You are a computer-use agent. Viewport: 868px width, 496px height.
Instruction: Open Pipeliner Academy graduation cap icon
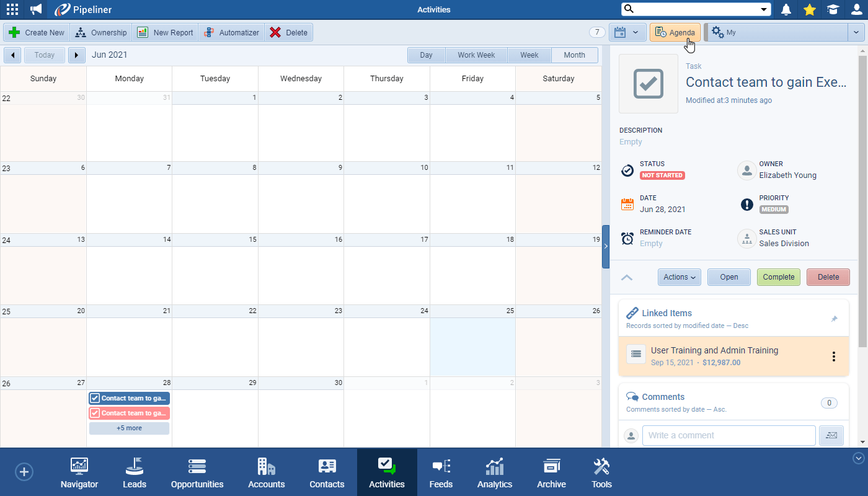(x=833, y=9)
